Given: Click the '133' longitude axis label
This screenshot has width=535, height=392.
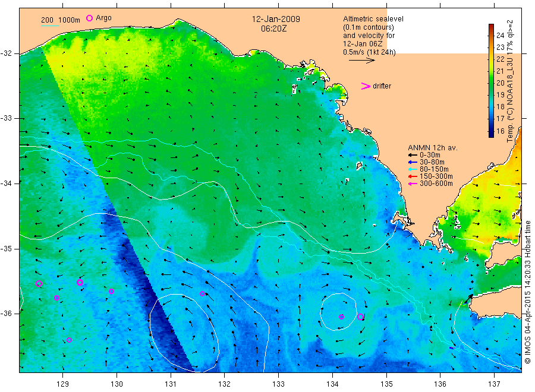Looking at the screenshot, I should pyautogui.click(x=278, y=384).
